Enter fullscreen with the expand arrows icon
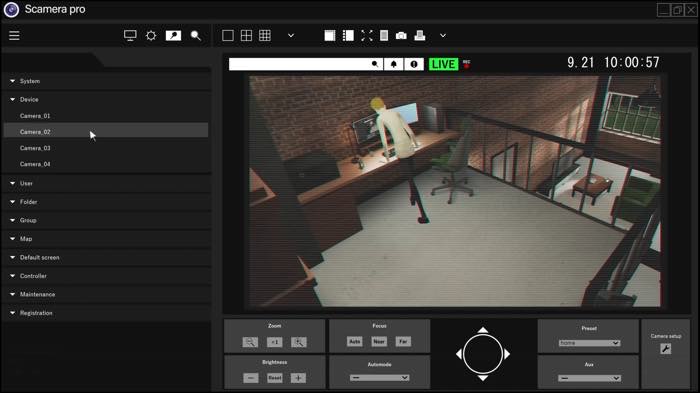This screenshot has width=700, height=393. (367, 35)
